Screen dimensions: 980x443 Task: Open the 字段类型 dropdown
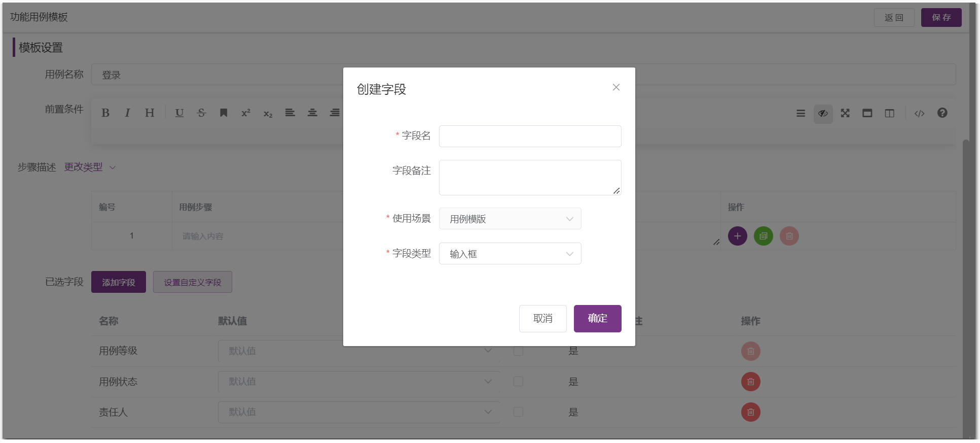coord(510,254)
